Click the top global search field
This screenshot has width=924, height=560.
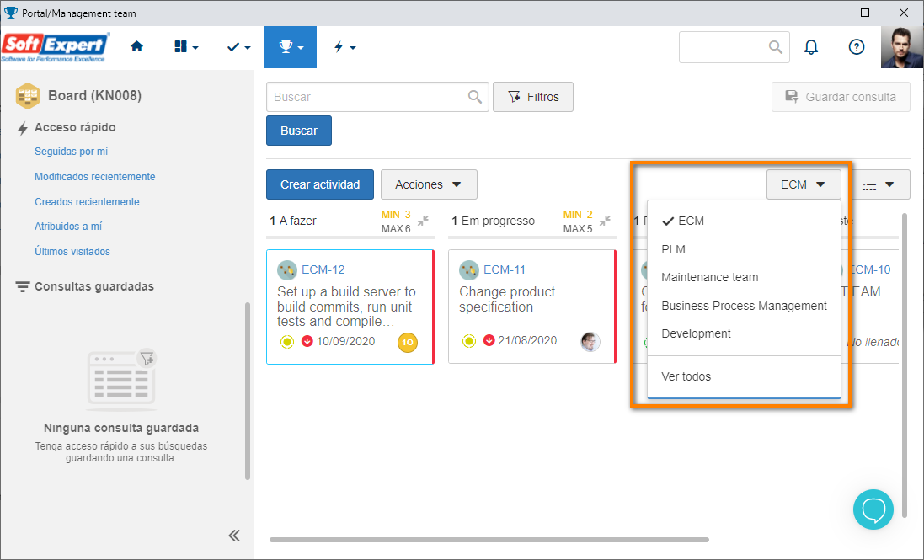(x=734, y=47)
